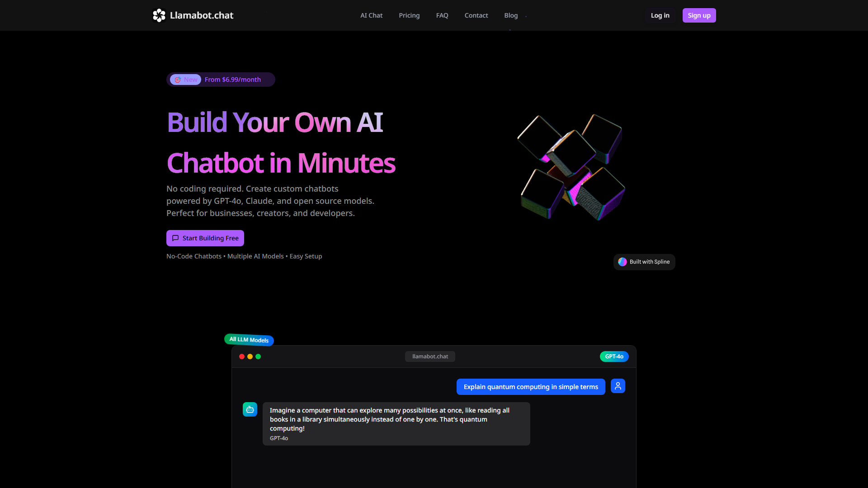868x488 pixels.
Task: Open the Contact page link
Action: pos(476,15)
